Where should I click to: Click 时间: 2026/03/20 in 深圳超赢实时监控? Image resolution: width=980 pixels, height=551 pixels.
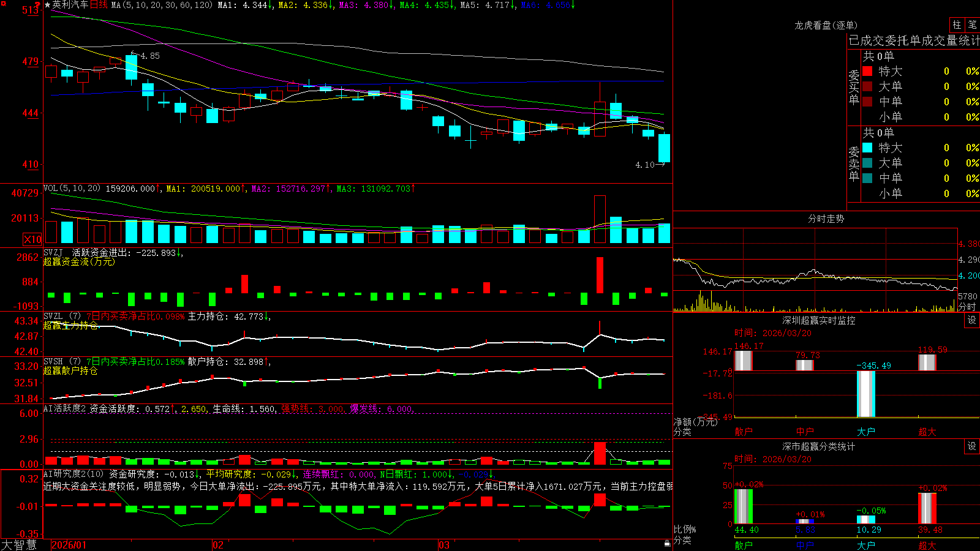click(773, 333)
